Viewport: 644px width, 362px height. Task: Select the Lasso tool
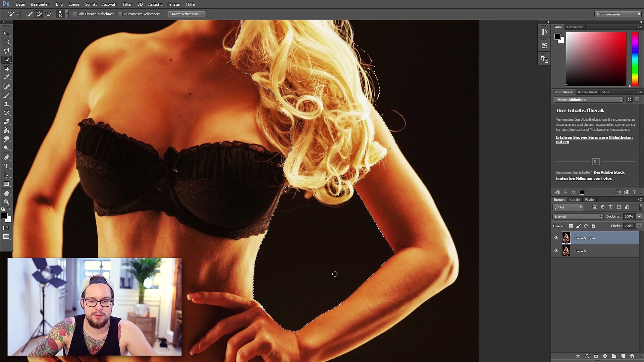coord(6,51)
